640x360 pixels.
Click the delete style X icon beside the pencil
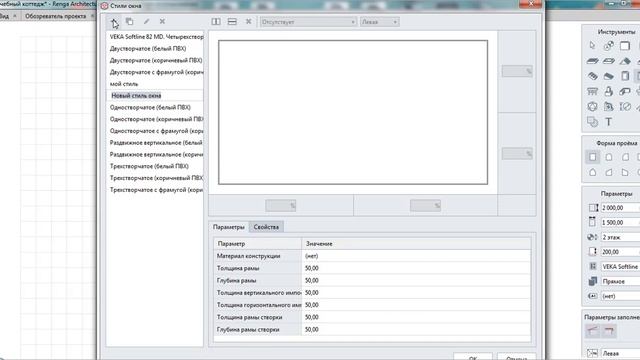[x=162, y=21]
